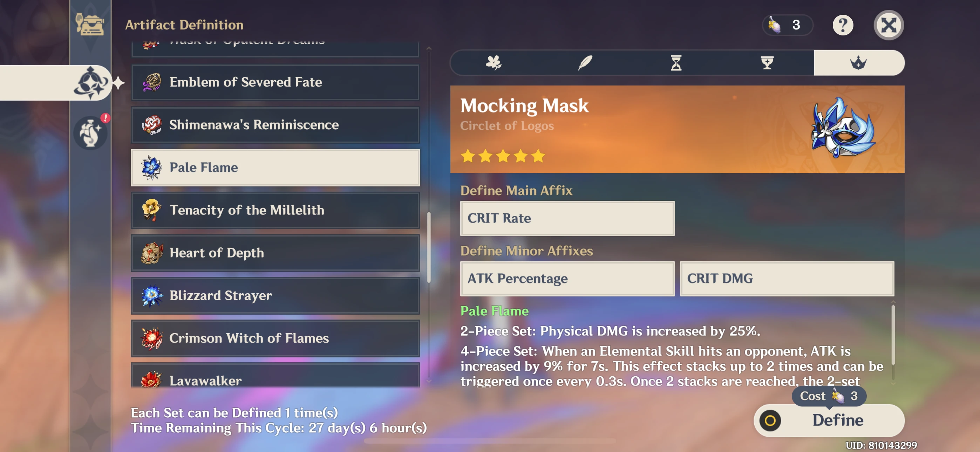Click the artifact set list scrollbar
The height and width of the screenshot is (452, 980).
(429, 247)
